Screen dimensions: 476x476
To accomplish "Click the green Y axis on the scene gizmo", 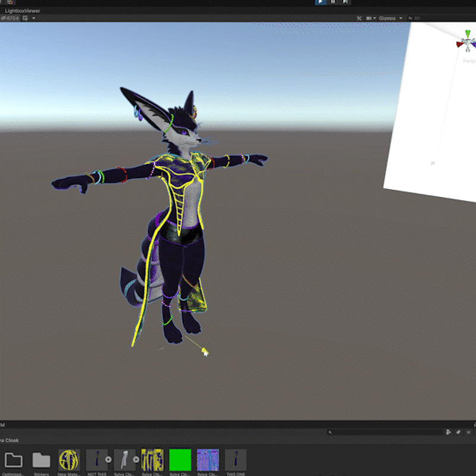I will click(x=466, y=32).
